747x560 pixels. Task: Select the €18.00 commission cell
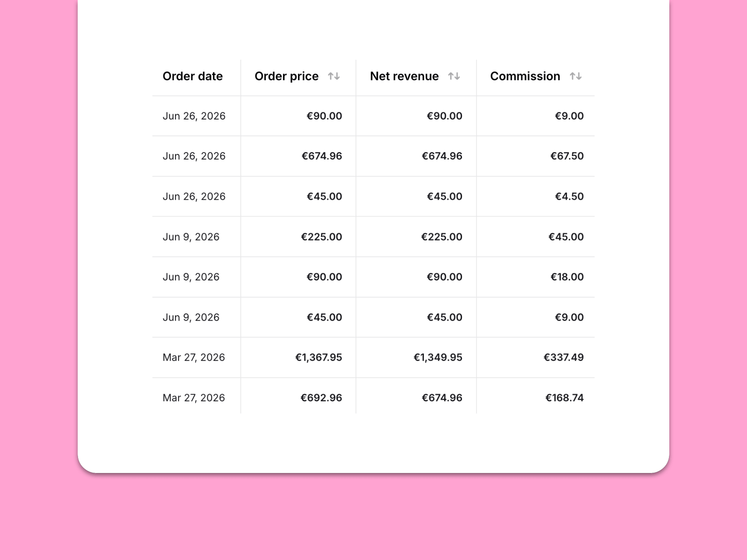[x=536, y=277]
